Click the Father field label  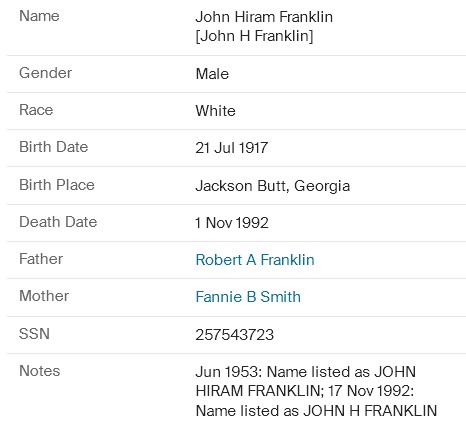[x=41, y=259]
